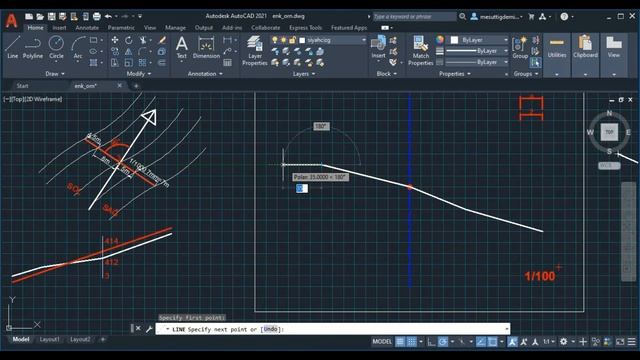Toggle snap mode in status bar
This screenshot has height=360, width=640.
412,342
